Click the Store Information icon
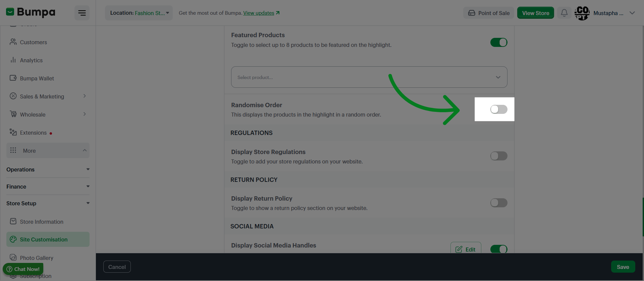The image size is (644, 281). coord(13,221)
